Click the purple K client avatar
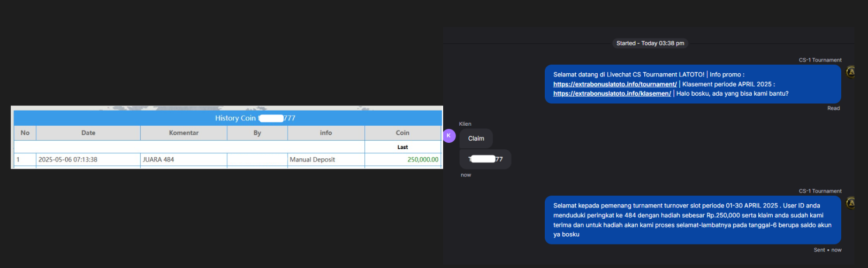 pyautogui.click(x=448, y=136)
